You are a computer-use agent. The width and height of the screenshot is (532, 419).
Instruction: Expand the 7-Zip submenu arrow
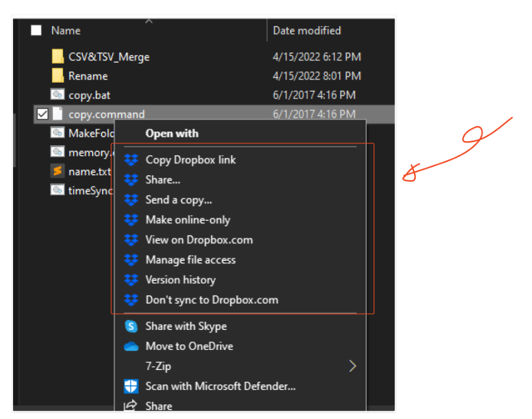click(x=352, y=366)
